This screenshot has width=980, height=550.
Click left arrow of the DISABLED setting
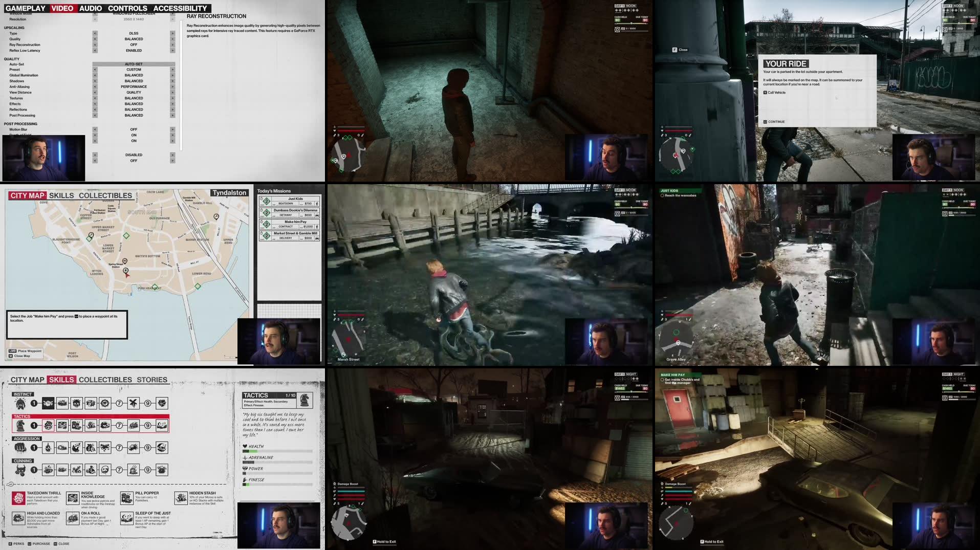tap(95, 155)
